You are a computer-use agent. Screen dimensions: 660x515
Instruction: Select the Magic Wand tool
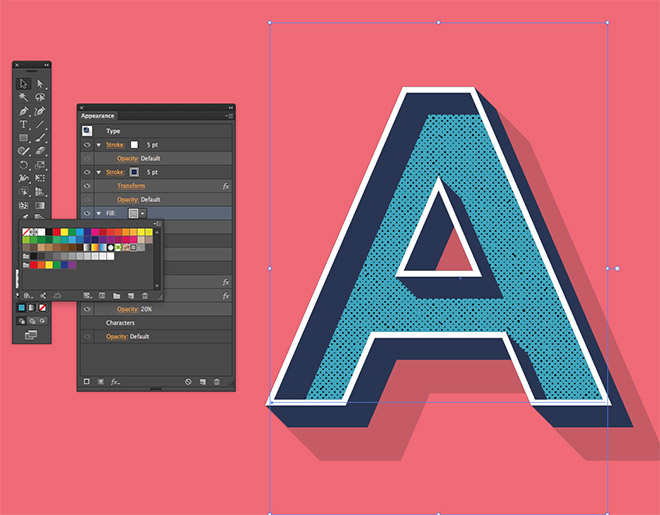pyautogui.click(x=24, y=97)
